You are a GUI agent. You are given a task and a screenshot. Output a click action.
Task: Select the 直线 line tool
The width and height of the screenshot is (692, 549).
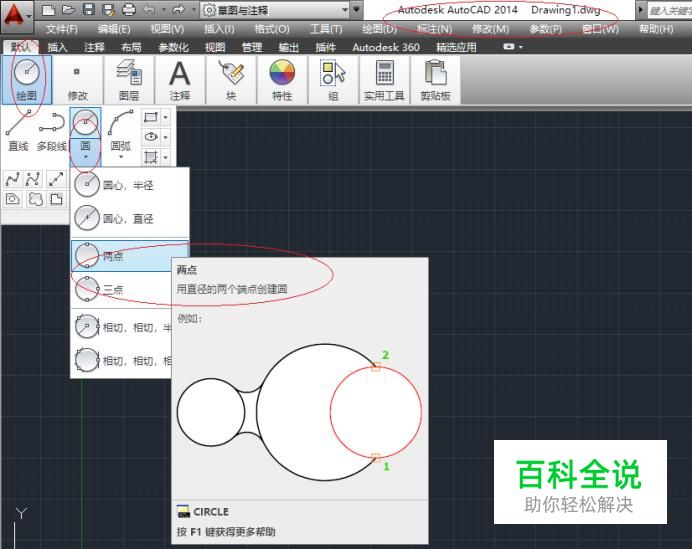(x=19, y=131)
